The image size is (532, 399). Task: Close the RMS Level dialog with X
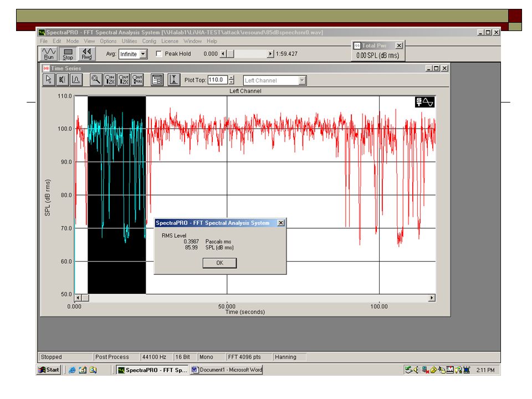[280, 223]
